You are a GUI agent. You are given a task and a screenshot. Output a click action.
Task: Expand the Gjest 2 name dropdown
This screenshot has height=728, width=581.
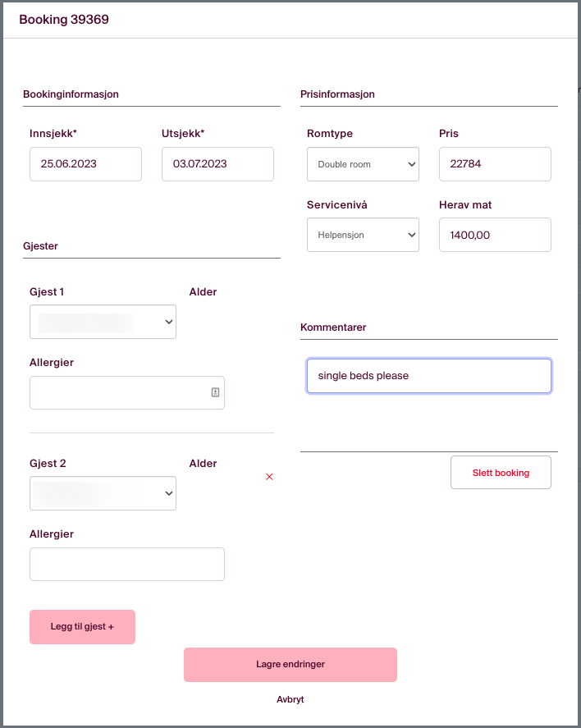click(103, 493)
